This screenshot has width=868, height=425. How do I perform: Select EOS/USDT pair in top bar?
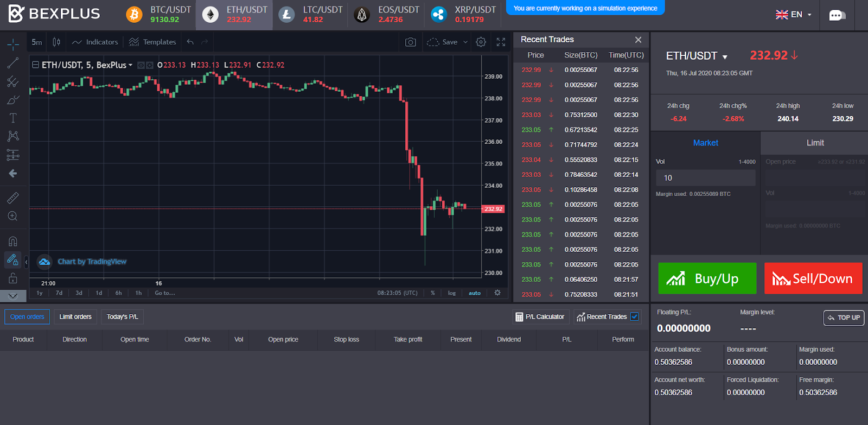tap(386, 15)
